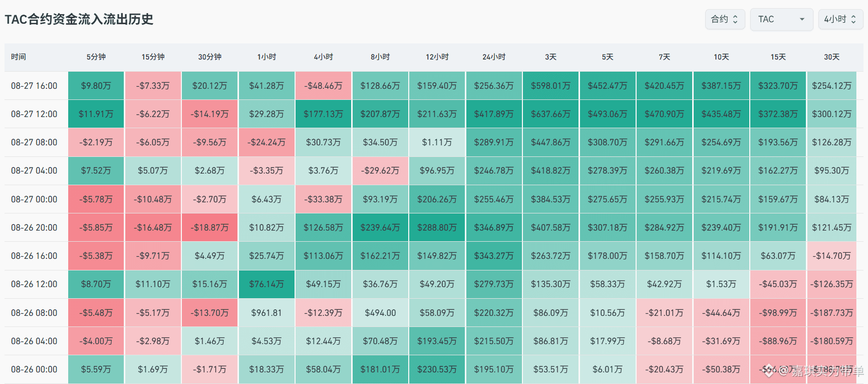Screen dimensions: 868x384
Task: Click the 10天 column header
Action: (x=721, y=57)
